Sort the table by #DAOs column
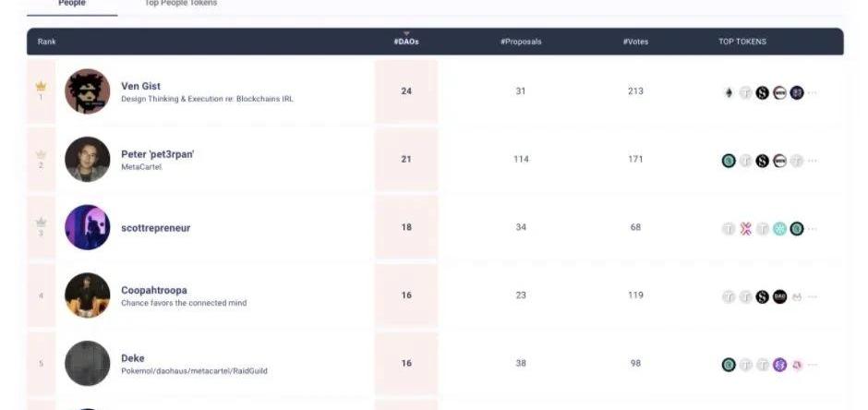Viewport: 868px width, 410px height. pyautogui.click(x=406, y=42)
